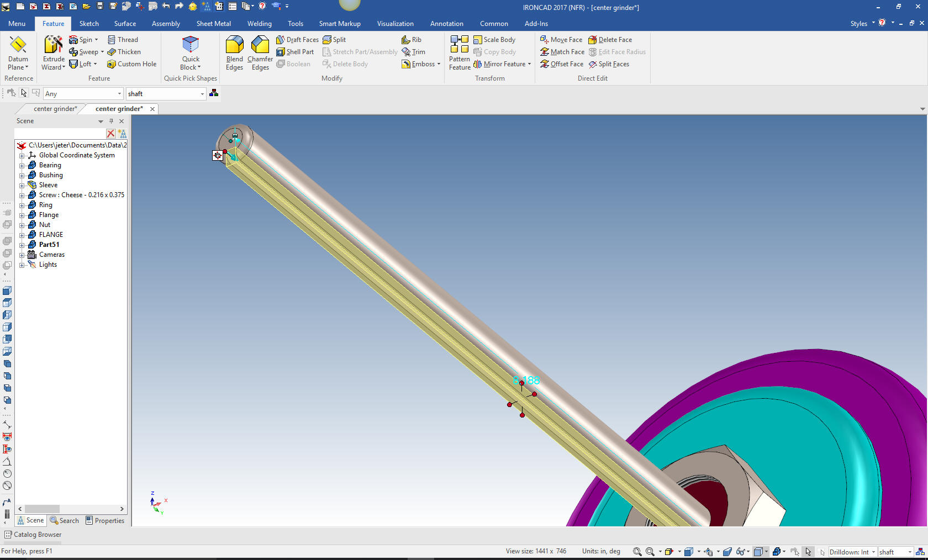Screen dimensions: 928x560
Task: Click the Offset Face tool
Action: click(562, 64)
